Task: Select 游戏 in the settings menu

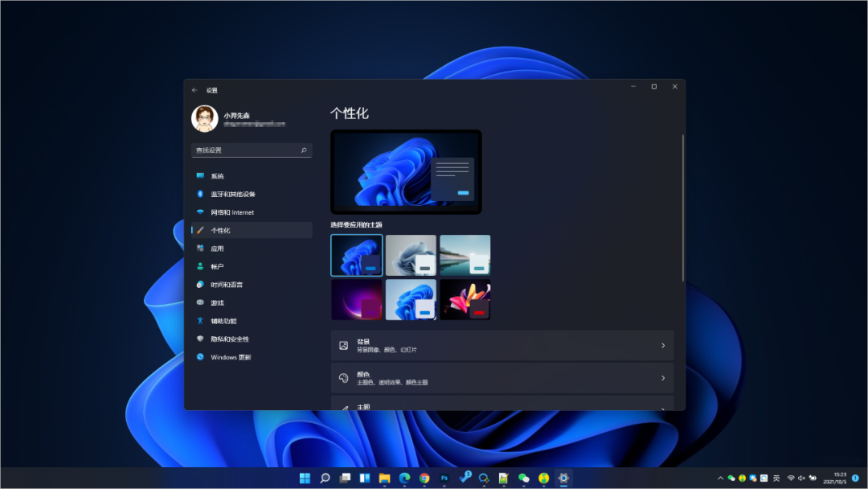Action: [217, 302]
